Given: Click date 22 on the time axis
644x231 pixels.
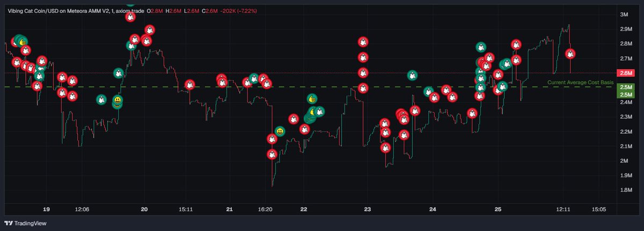Looking at the screenshot, I should point(304,209).
